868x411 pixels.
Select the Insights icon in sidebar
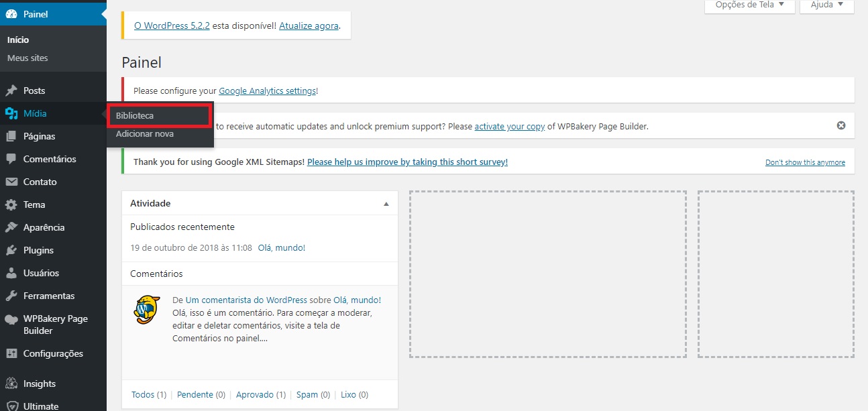tap(12, 383)
